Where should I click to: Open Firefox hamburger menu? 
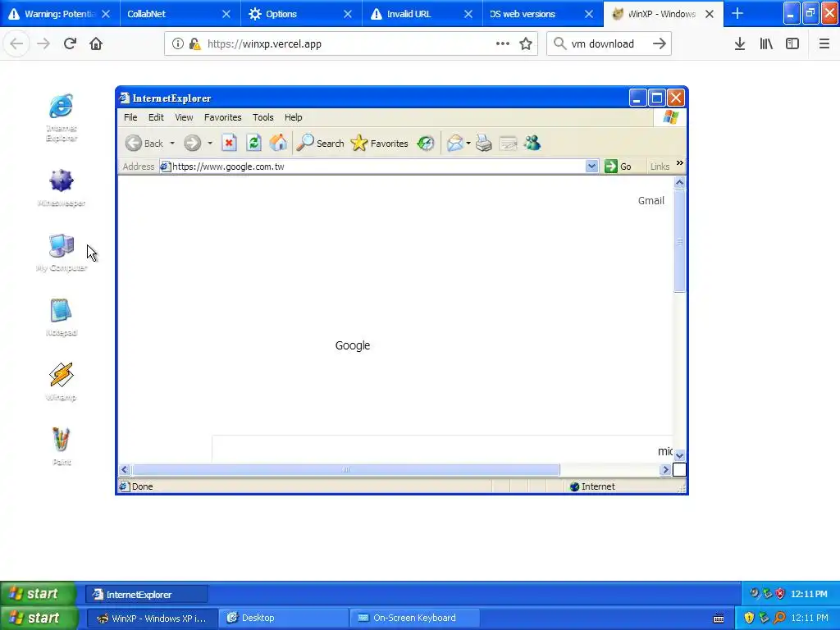click(824, 44)
